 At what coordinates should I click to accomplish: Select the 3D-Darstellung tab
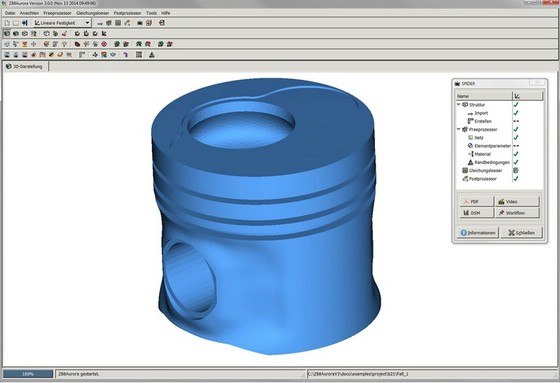[25, 66]
